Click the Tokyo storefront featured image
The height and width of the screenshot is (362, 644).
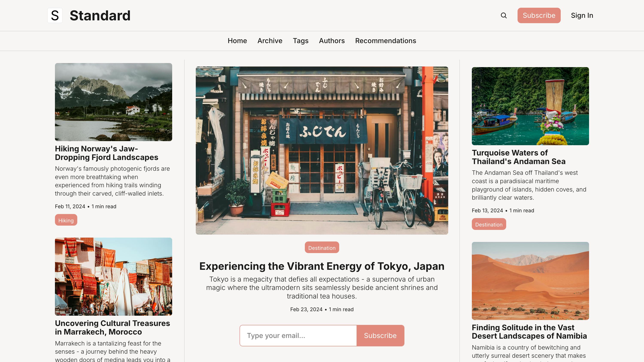click(322, 150)
